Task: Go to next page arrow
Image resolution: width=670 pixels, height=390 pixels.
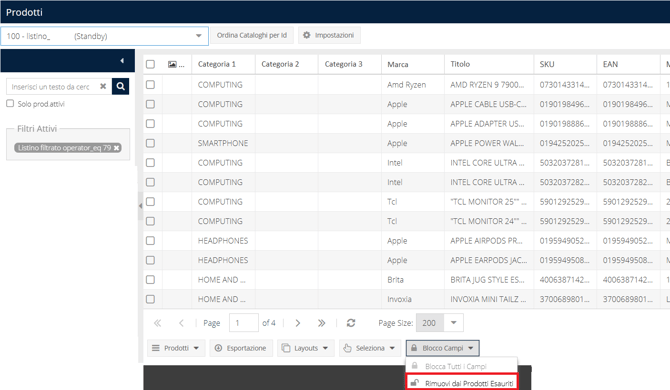Action: pyautogui.click(x=298, y=323)
